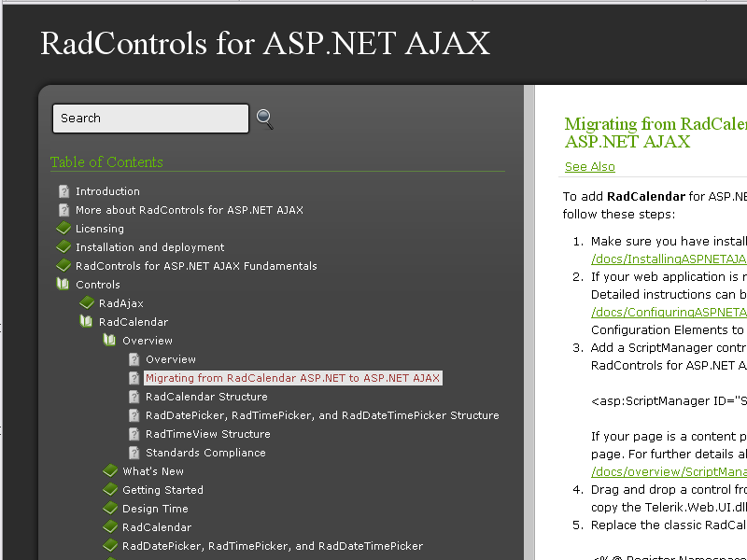Click the RadControls for ASP.NET AJAX title
This screenshot has width=747, height=560.
pyautogui.click(x=265, y=43)
